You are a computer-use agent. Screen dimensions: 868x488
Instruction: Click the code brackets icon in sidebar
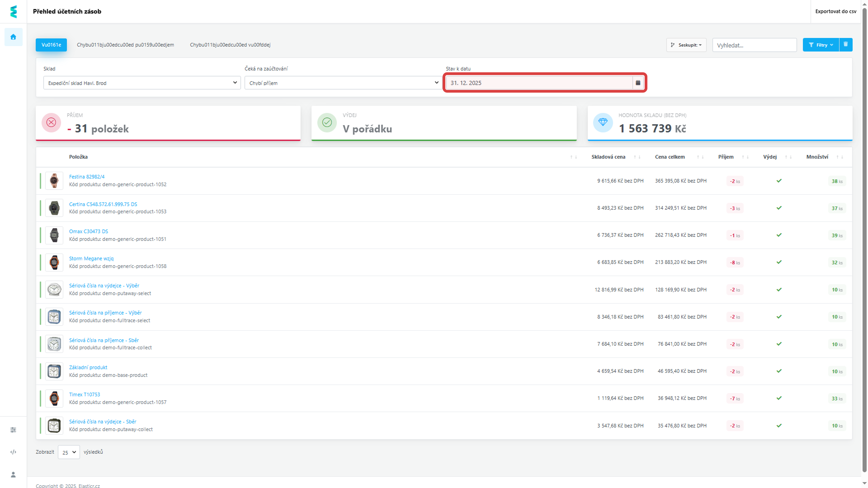click(13, 452)
